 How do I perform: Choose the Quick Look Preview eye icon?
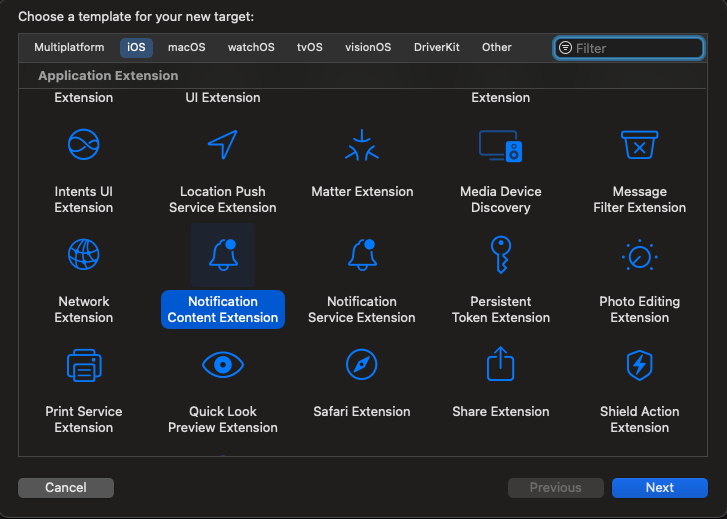[223, 365]
